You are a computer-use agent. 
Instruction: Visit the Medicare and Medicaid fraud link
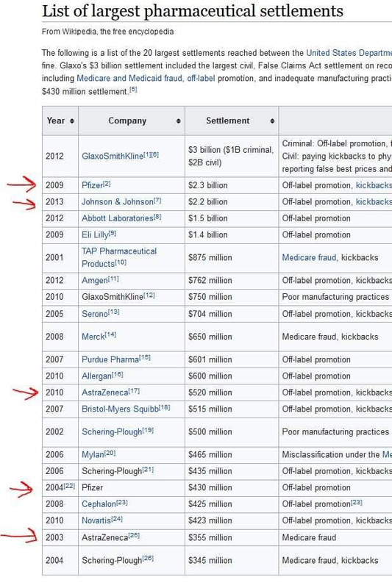tap(129, 79)
